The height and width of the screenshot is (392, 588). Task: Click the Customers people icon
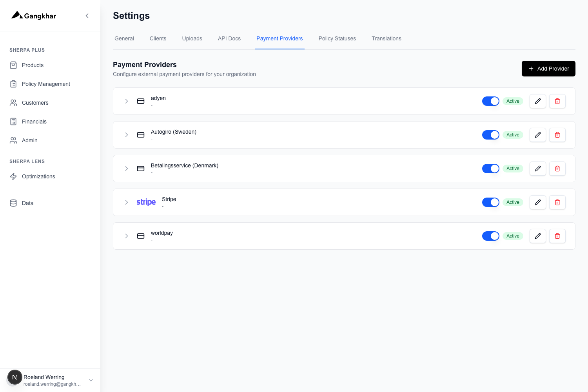pyautogui.click(x=13, y=103)
